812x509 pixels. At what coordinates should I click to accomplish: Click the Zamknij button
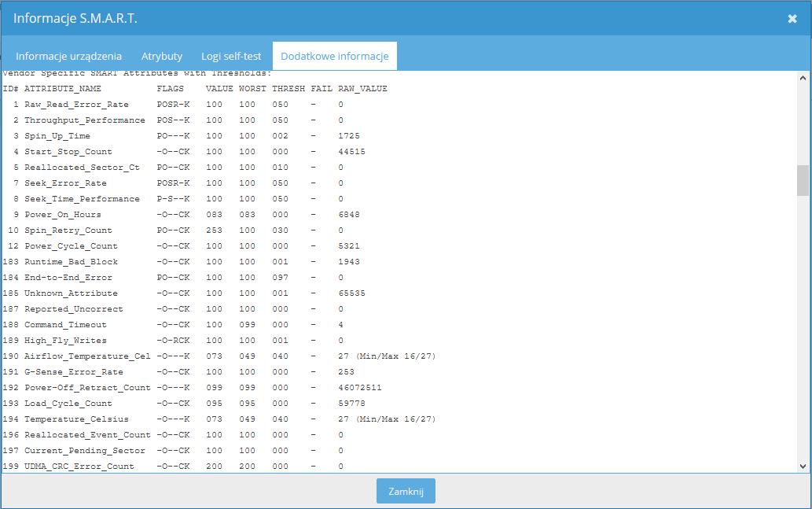(406, 491)
